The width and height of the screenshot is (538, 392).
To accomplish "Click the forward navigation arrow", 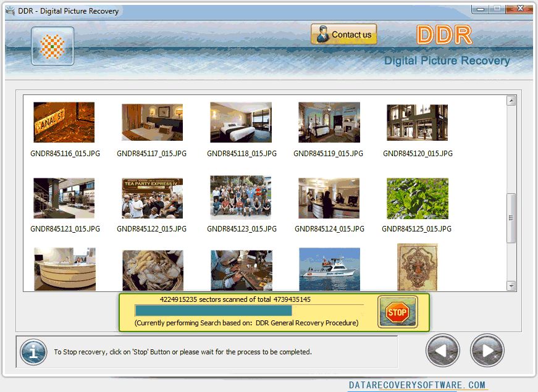I will coord(487,350).
